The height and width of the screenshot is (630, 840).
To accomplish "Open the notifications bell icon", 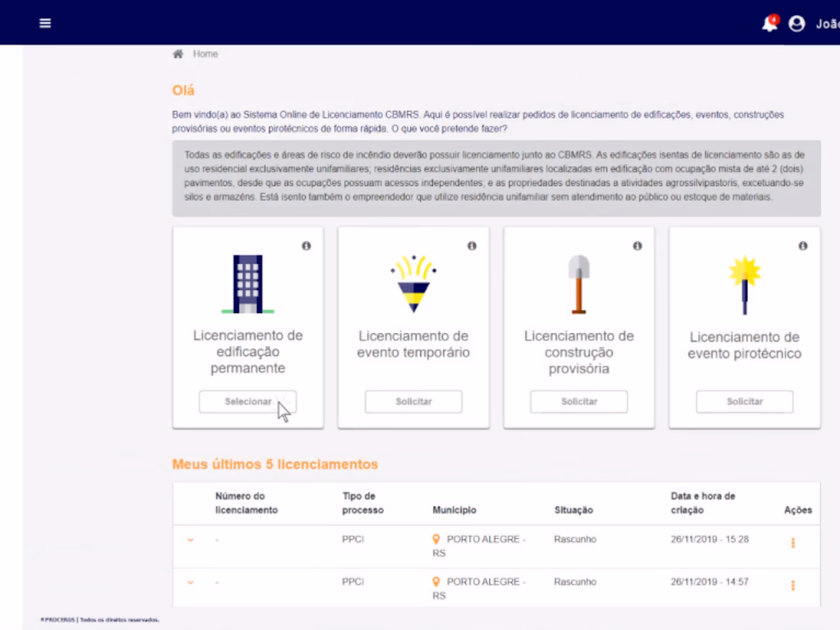I will coord(769,23).
